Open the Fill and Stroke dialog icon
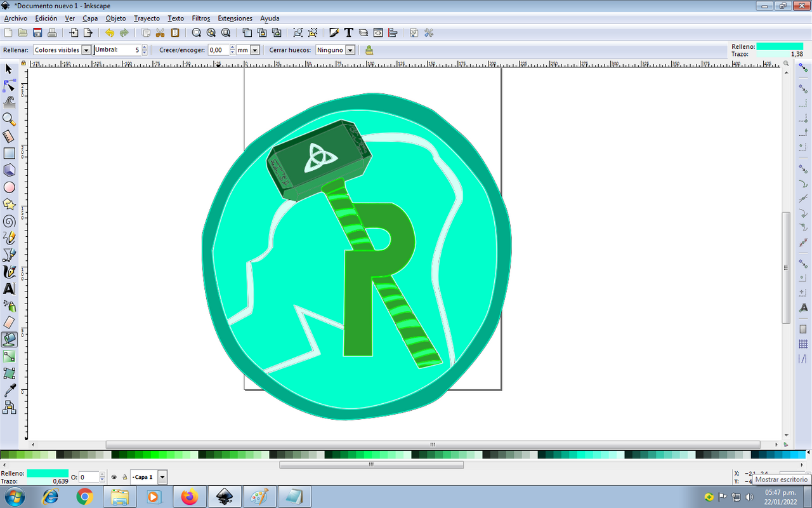 (334, 33)
